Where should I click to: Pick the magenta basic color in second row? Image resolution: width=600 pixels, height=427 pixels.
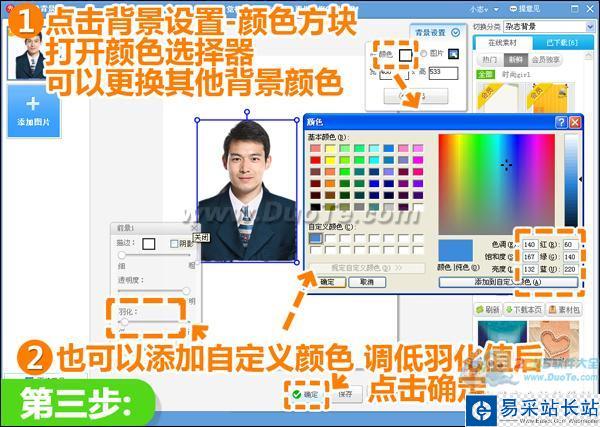click(418, 160)
